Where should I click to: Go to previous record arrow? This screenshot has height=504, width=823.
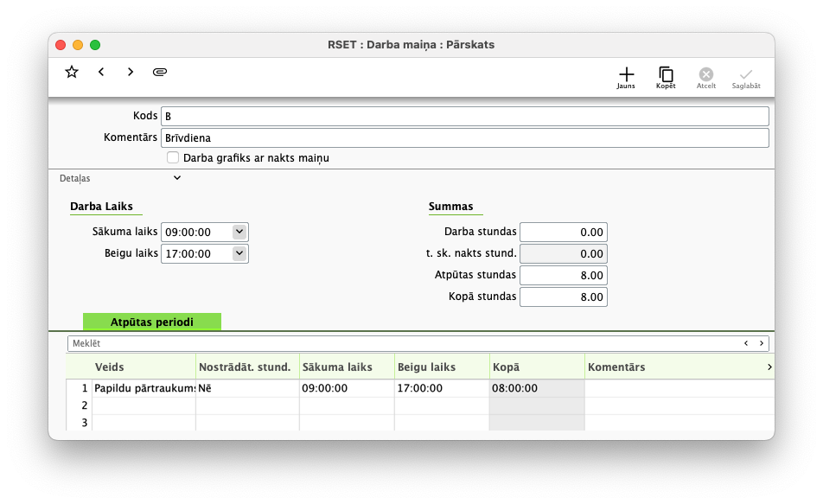[101, 72]
